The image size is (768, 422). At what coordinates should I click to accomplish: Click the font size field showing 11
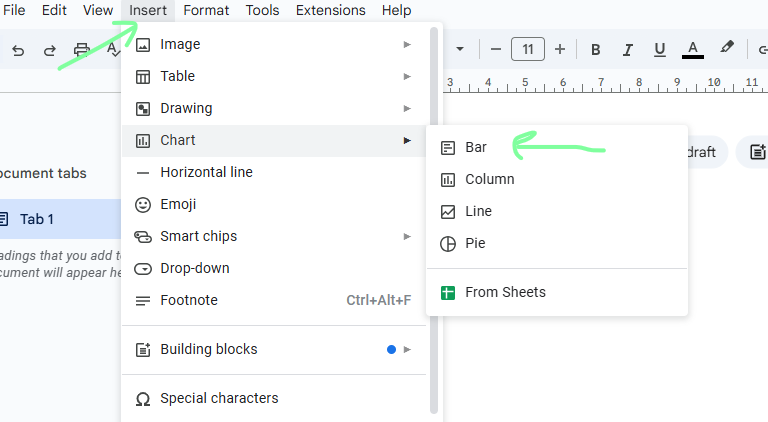tap(527, 49)
